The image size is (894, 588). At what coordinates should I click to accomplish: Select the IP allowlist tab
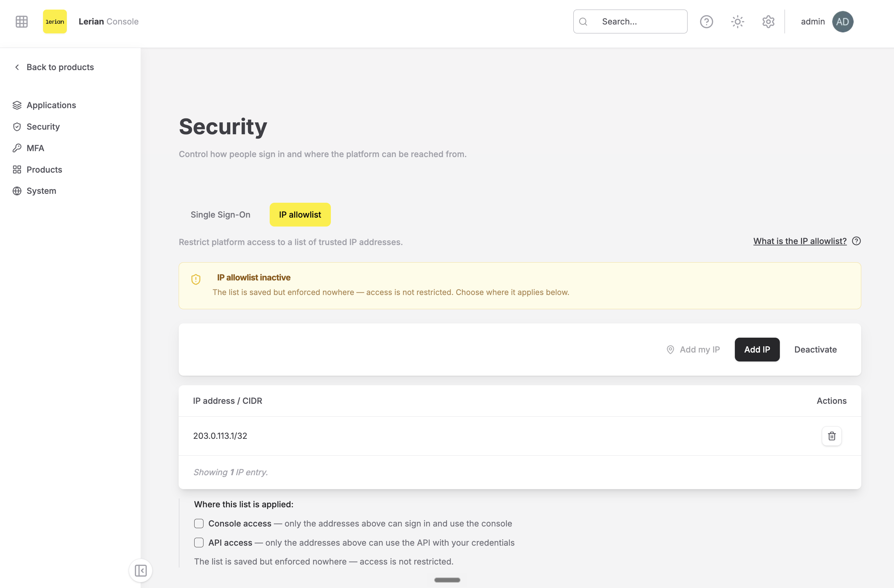point(300,215)
